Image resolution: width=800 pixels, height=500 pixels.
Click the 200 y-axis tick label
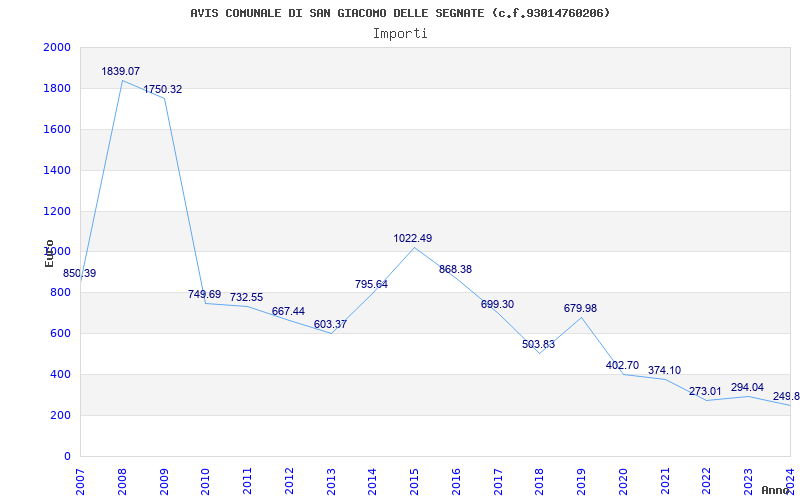point(61,415)
